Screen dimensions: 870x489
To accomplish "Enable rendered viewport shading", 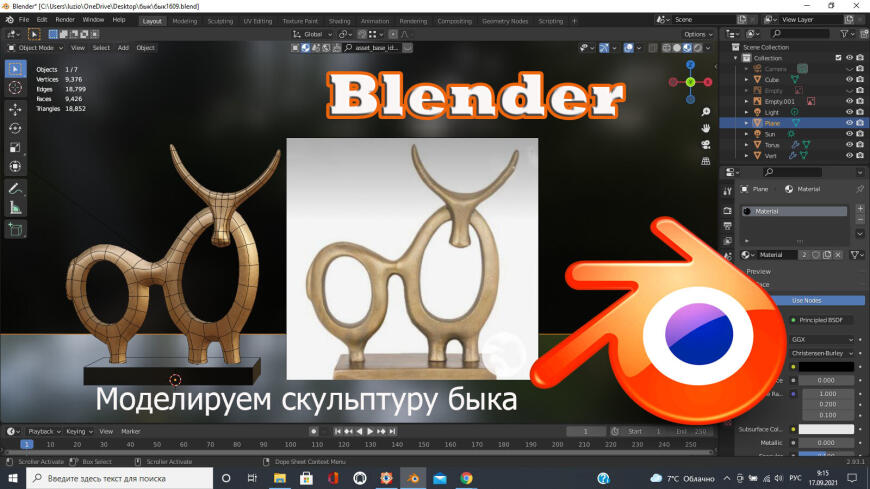I will tap(698, 48).
